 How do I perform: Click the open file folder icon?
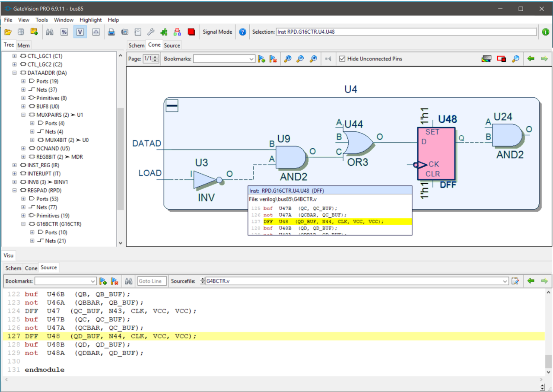click(8, 32)
